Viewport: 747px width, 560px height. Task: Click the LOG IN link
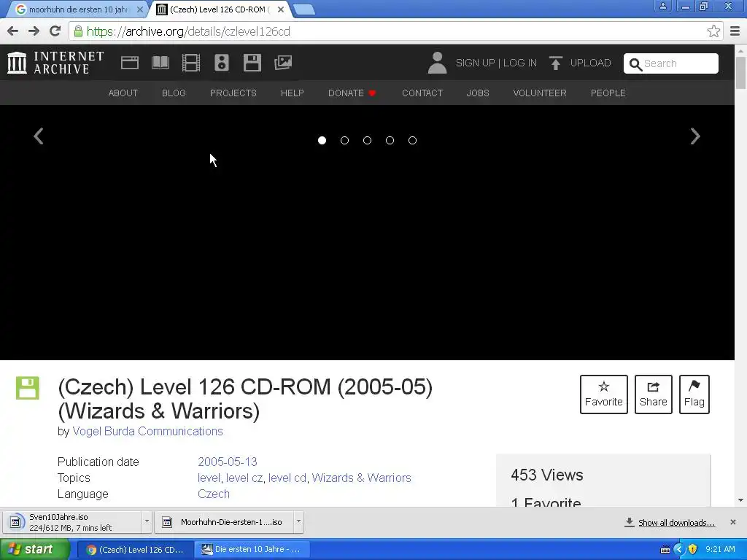519,63
